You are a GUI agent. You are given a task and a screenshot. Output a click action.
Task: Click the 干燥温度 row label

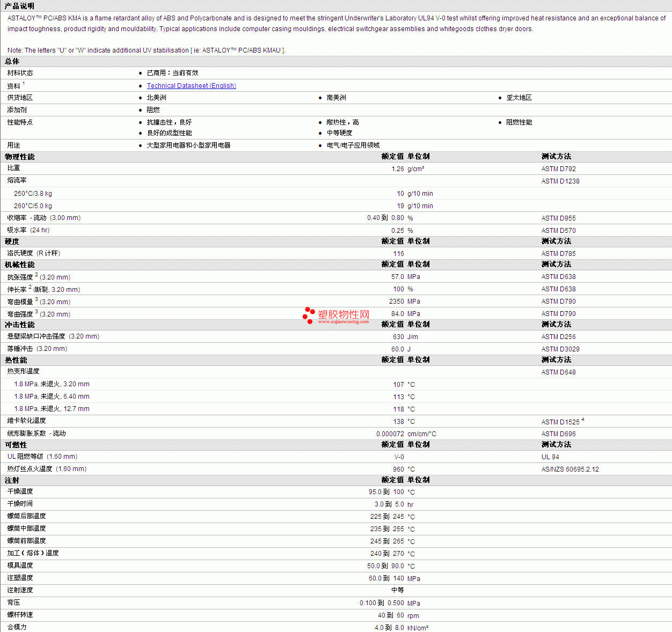point(20,492)
